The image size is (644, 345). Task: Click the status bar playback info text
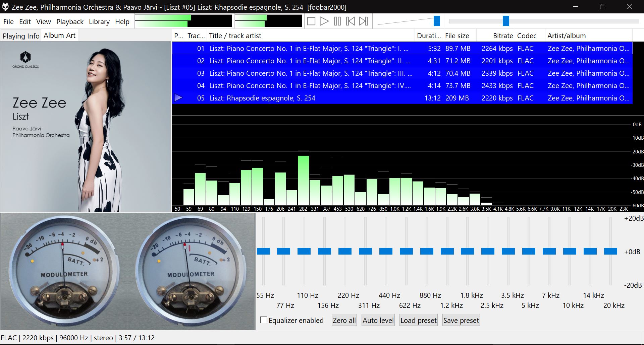pyautogui.click(x=78, y=338)
